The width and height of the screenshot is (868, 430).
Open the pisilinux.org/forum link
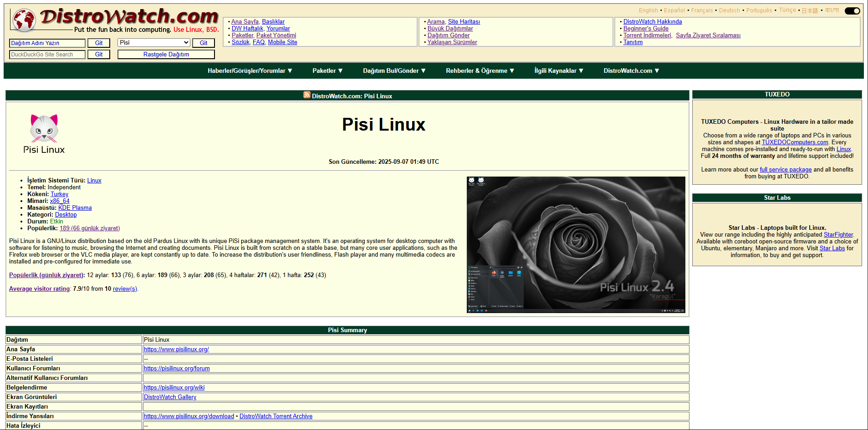click(x=177, y=368)
